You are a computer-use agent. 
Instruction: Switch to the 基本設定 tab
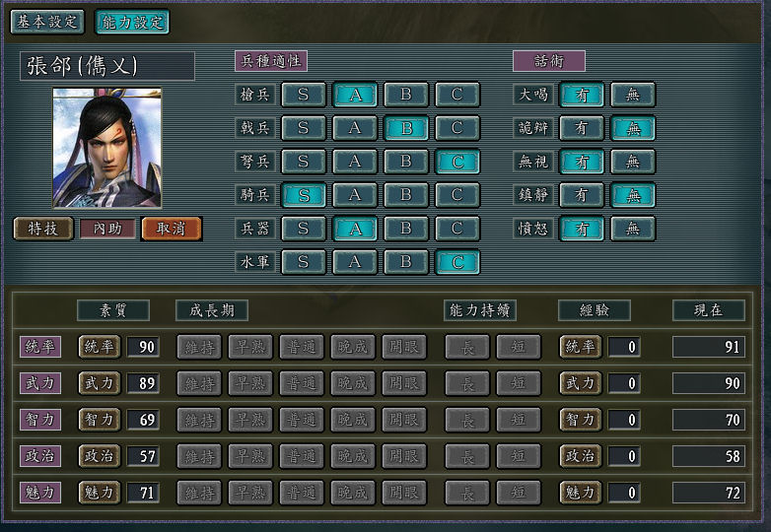(x=47, y=22)
